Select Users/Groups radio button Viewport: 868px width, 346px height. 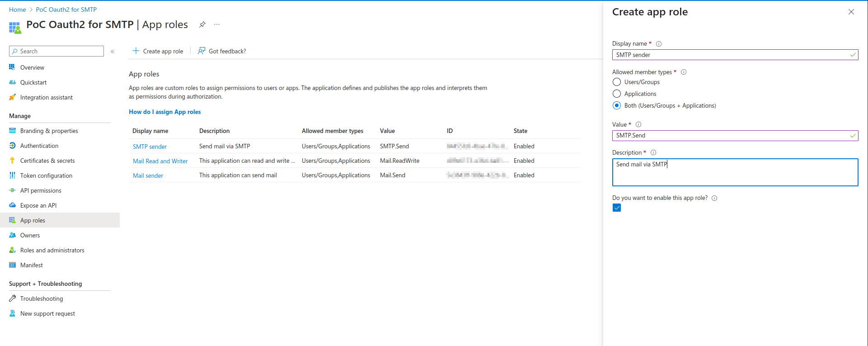[x=617, y=82]
